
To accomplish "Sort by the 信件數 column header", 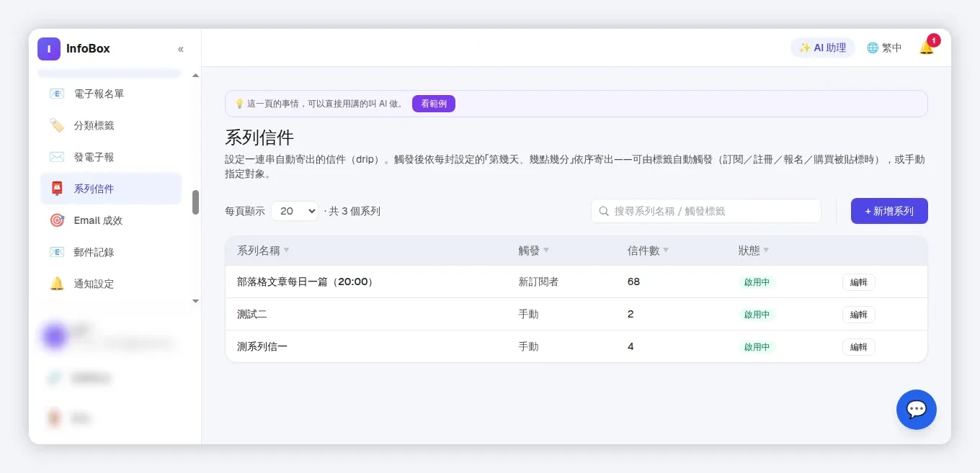I will (x=648, y=251).
